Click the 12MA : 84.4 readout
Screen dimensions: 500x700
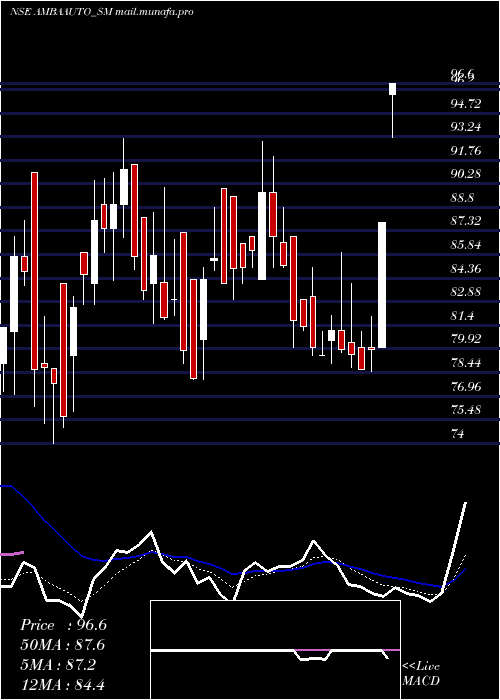point(63,684)
